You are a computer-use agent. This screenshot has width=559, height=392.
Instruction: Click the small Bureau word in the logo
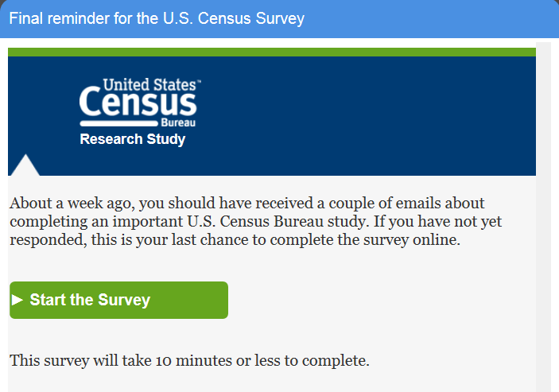(183, 123)
